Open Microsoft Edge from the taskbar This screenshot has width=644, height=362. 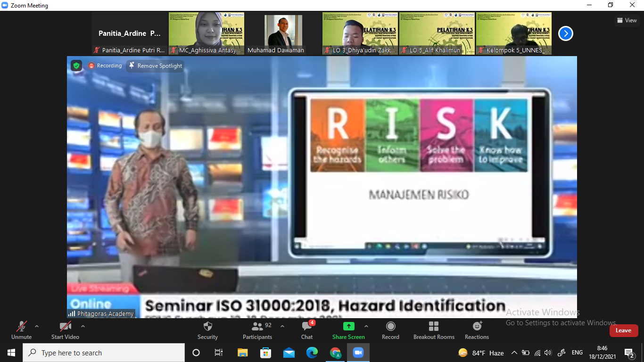click(x=312, y=353)
